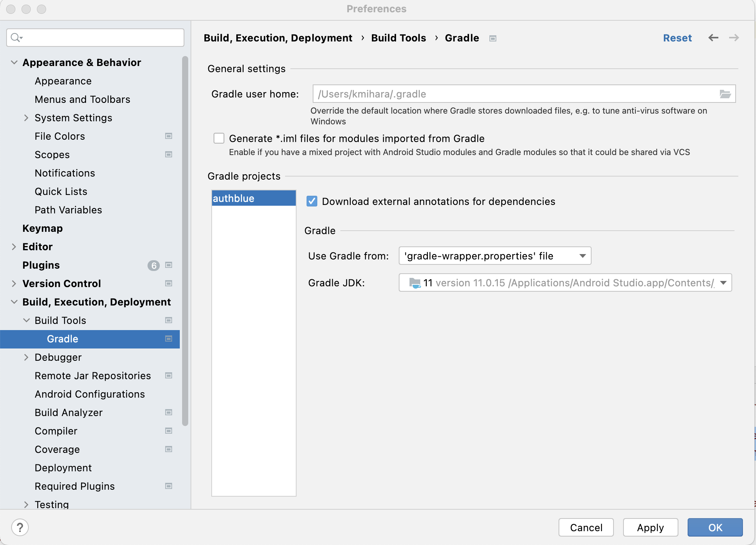Enable generating *.iml files for Gradle modules

tap(219, 138)
